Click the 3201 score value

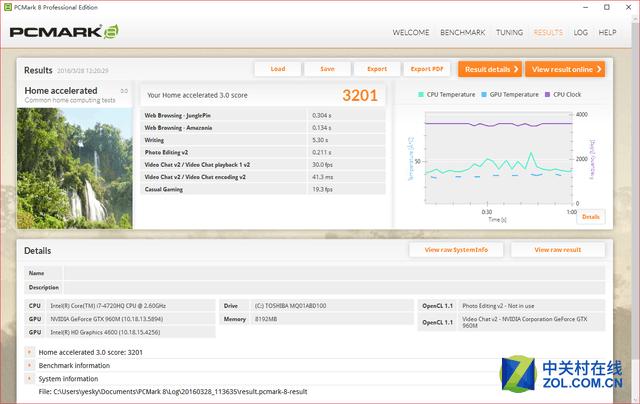[360, 95]
